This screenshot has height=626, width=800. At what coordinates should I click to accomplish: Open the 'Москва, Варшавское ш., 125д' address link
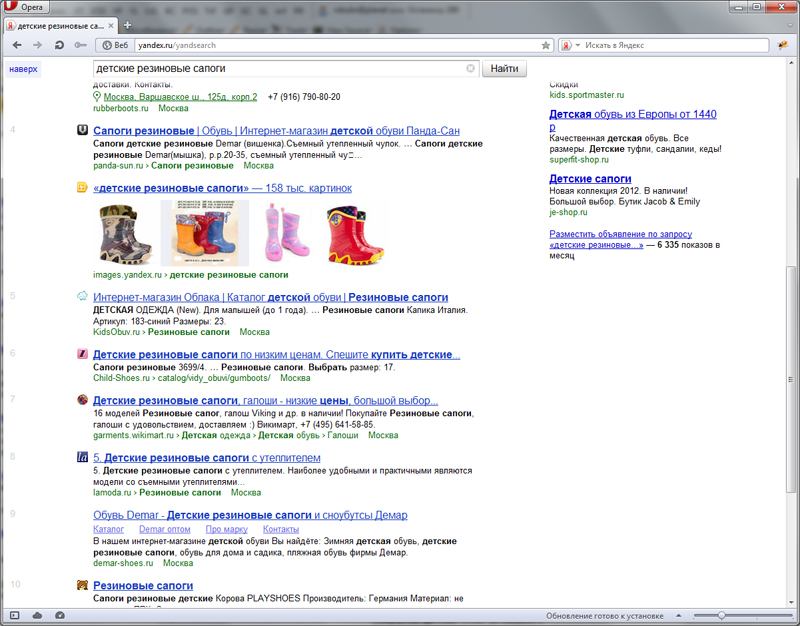click(181, 97)
